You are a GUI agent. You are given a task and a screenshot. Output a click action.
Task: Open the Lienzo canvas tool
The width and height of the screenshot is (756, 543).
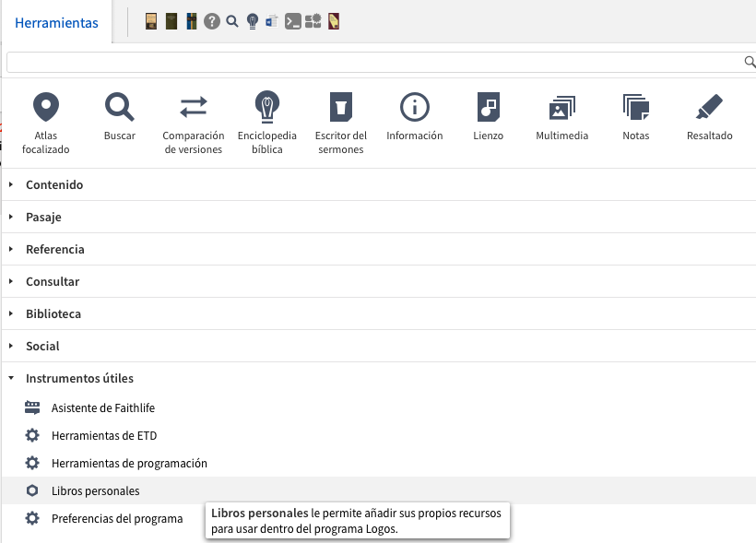(x=489, y=108)
